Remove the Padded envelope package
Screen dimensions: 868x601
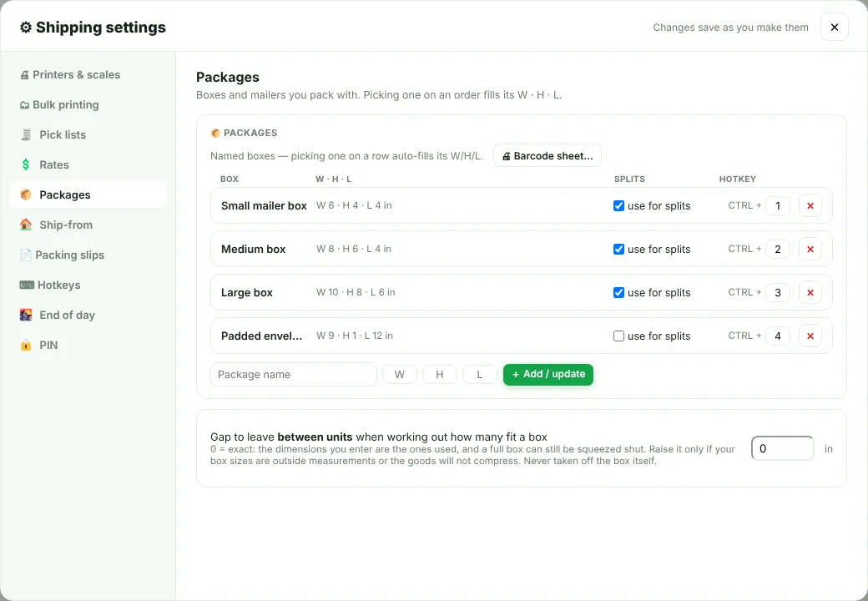[x=810, y=336]
